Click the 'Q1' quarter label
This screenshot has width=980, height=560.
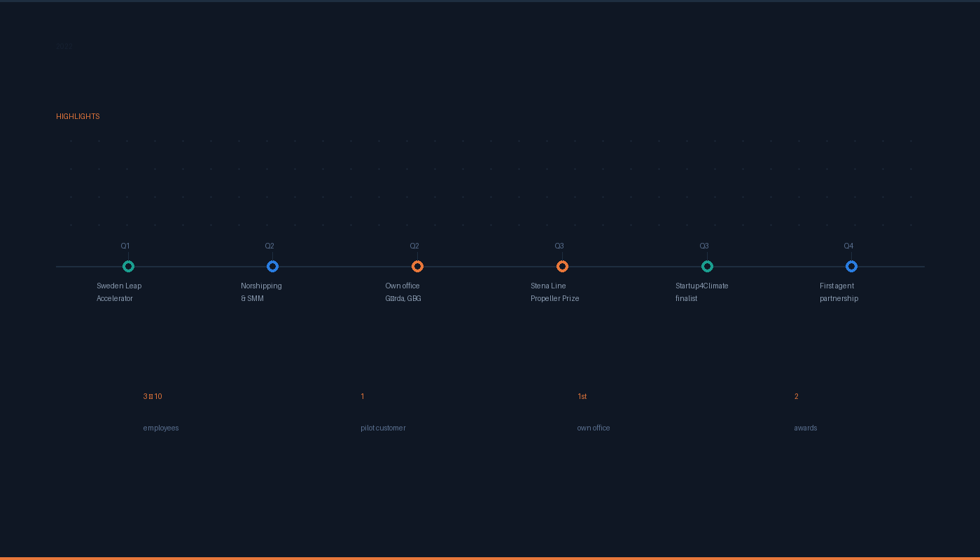(125, 246)
